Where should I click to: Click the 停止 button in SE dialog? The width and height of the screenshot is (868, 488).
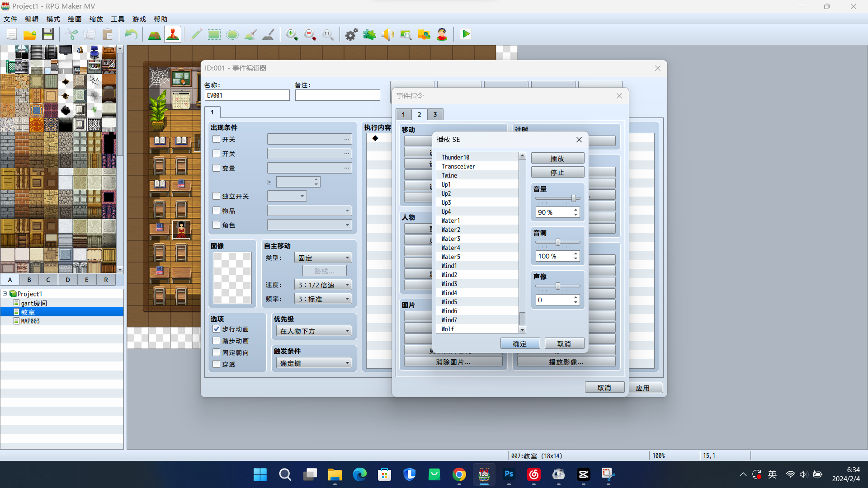pyautogui.click(x=557, y=173)
